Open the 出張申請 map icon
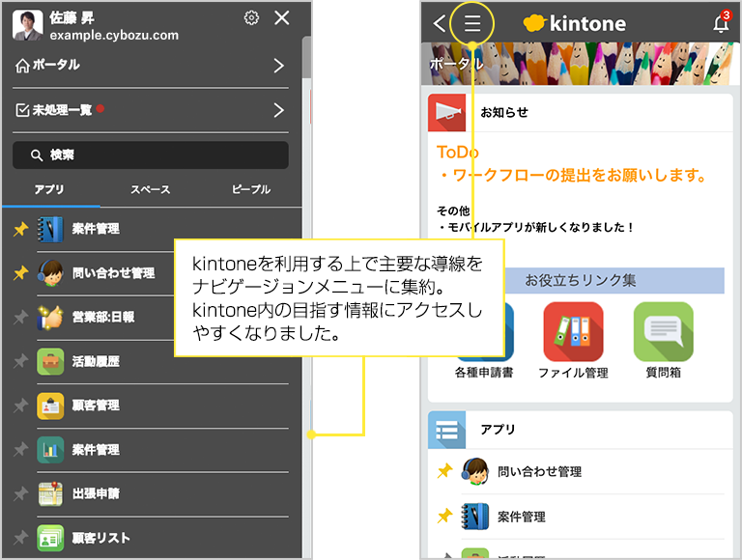The image size is (742, 560). click(50, 493)
